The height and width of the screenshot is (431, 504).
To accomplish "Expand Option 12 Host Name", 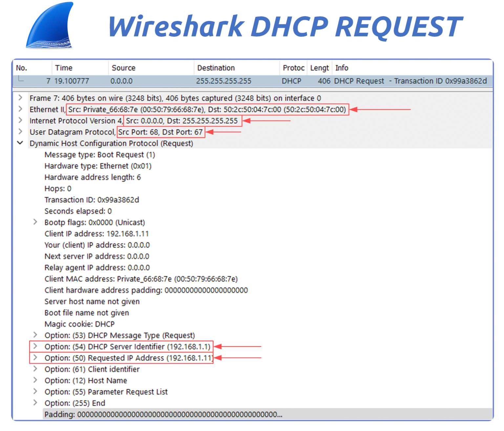I will tap(35, 380).
